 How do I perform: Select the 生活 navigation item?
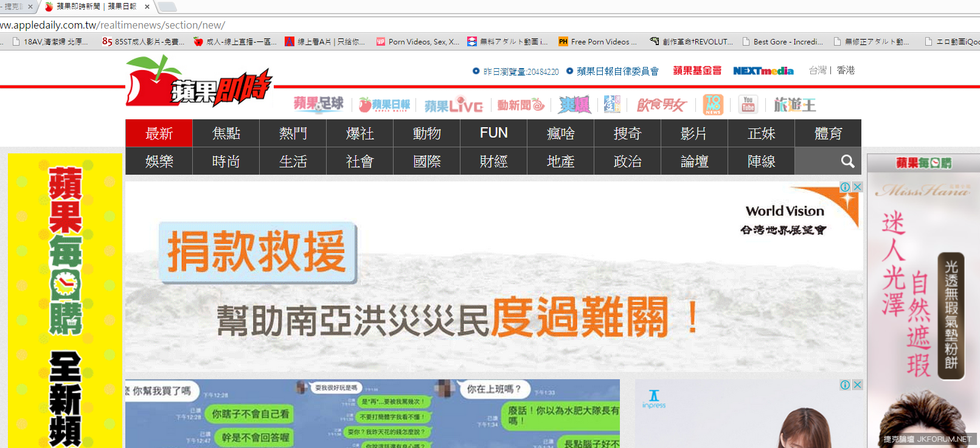[x=293, y=161]
